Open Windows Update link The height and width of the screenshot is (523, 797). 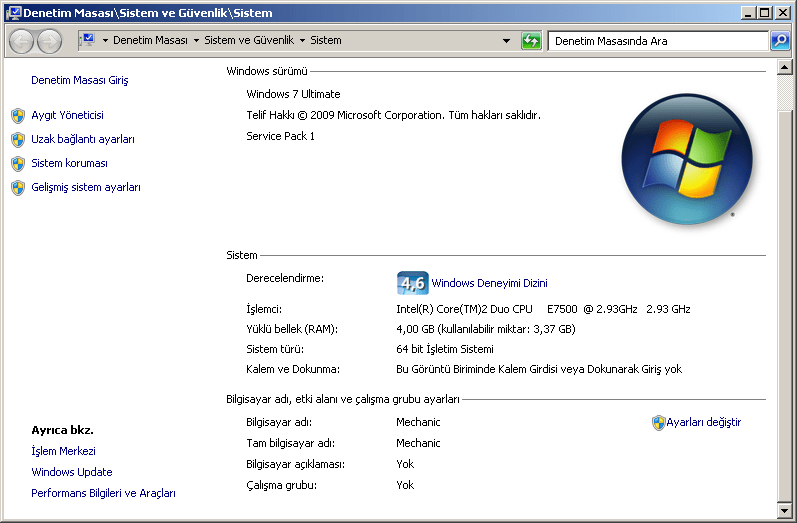[x=72, y=472]
